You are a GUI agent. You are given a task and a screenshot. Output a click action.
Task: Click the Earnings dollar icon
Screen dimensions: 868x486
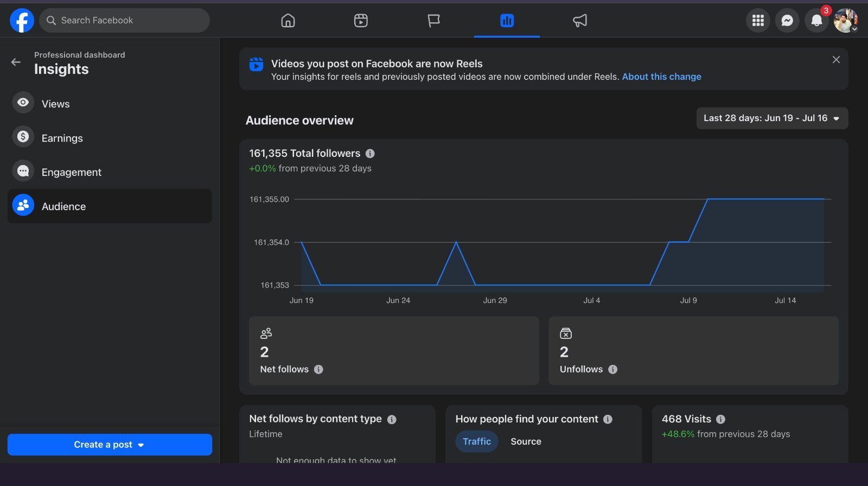coord(23,137)
